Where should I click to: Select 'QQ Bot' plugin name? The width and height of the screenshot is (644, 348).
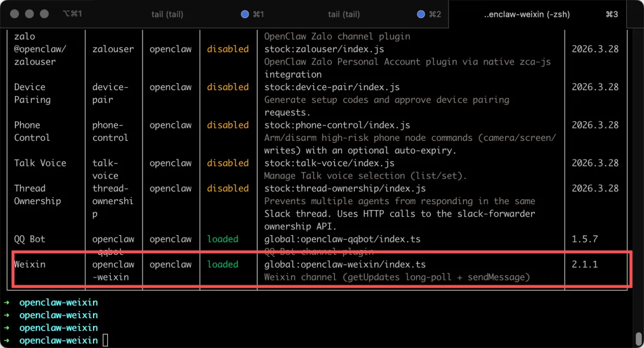[30, 239]
